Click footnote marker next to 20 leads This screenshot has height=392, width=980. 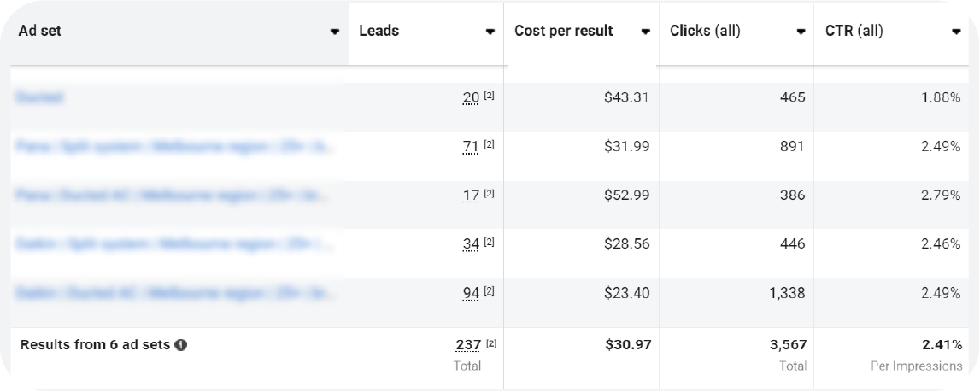[x=490, y=96]
